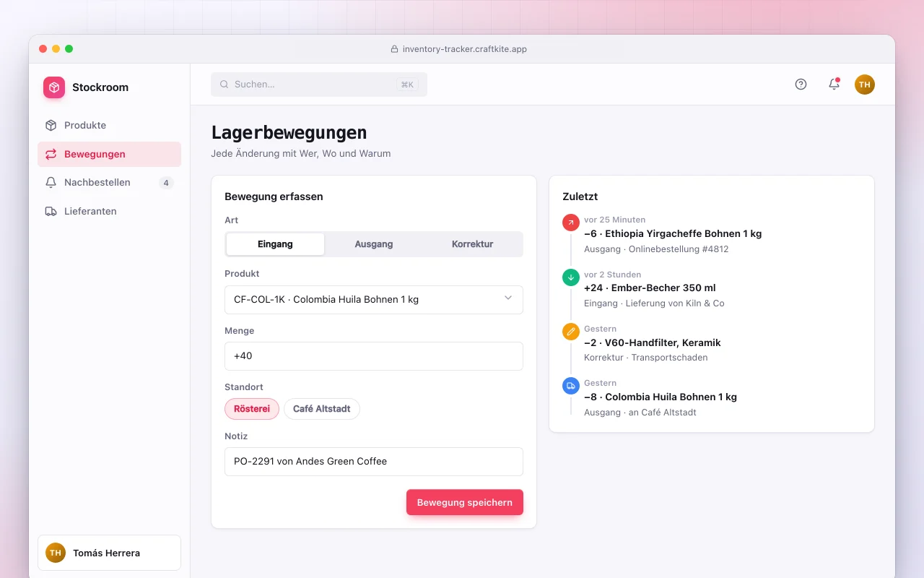Click the red Ausgang arrow icon for Ethiopia Yirgacheffe
This screenshot has width=924, height=578.
[x=571, y=223]
